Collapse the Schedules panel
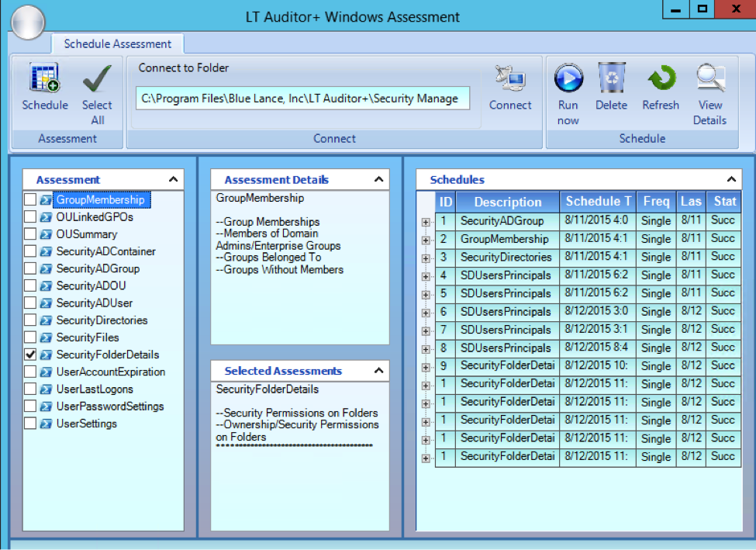This screenshot has height=550, width=756. (x=731, y=179)
